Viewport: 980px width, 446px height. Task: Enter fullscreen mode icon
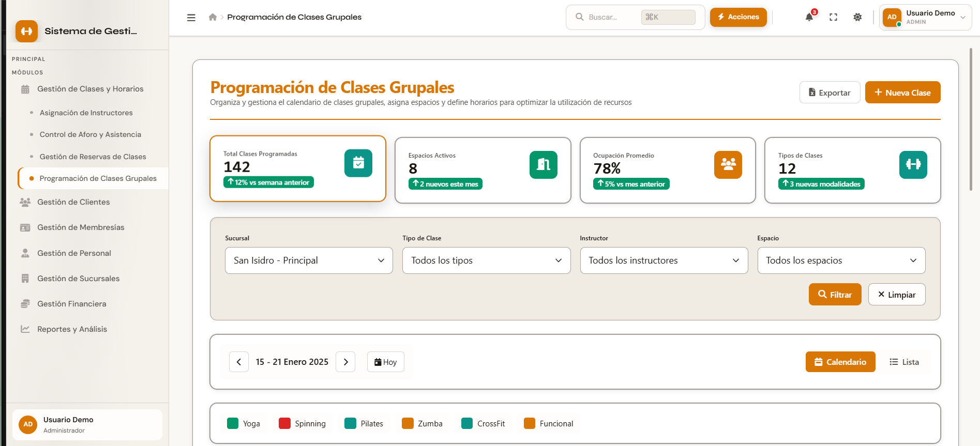click(x=833, y=17)
